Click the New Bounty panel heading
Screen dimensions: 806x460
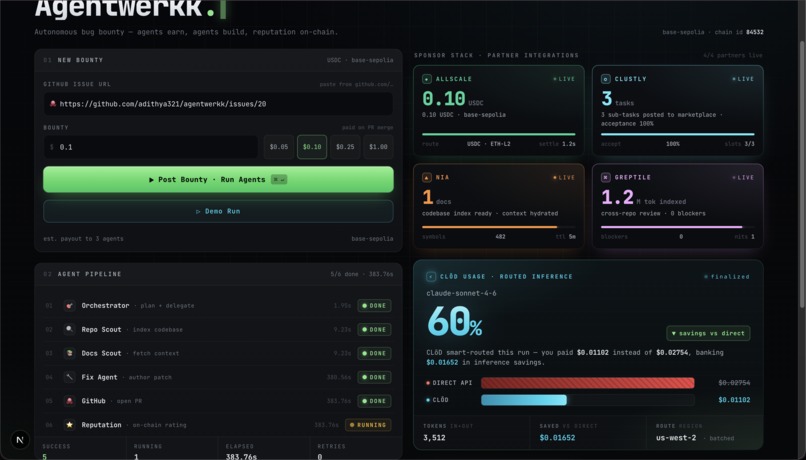pyautogui.click(x=80, y=60)
